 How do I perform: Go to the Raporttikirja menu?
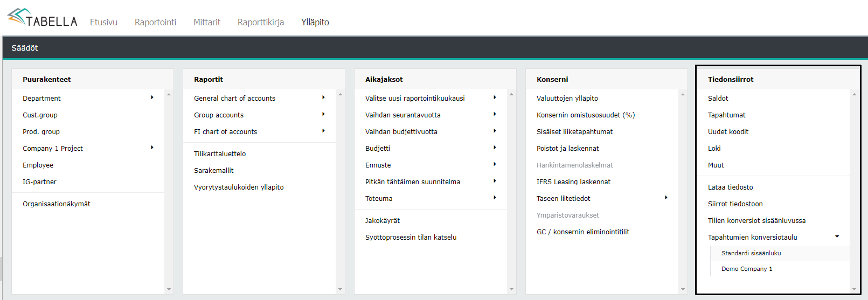tap(261, 22)
